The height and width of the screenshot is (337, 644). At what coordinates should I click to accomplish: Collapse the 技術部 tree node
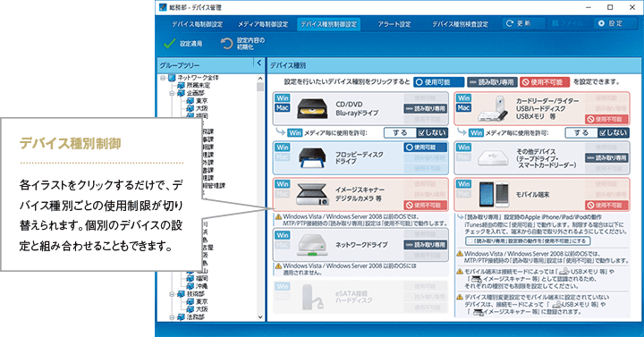pyautogui.click(x=172, y=294)
